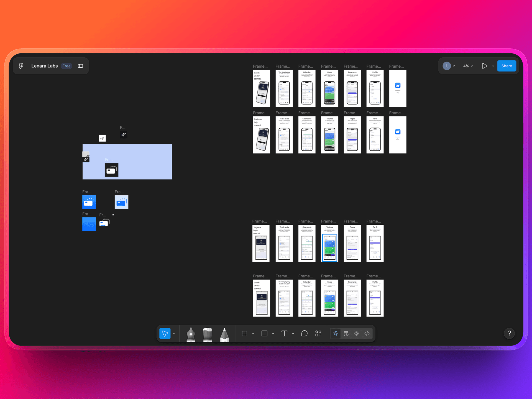The image size is (532, 399).
Task: Select the solid blue gradient frame
Action: [89, 224]
